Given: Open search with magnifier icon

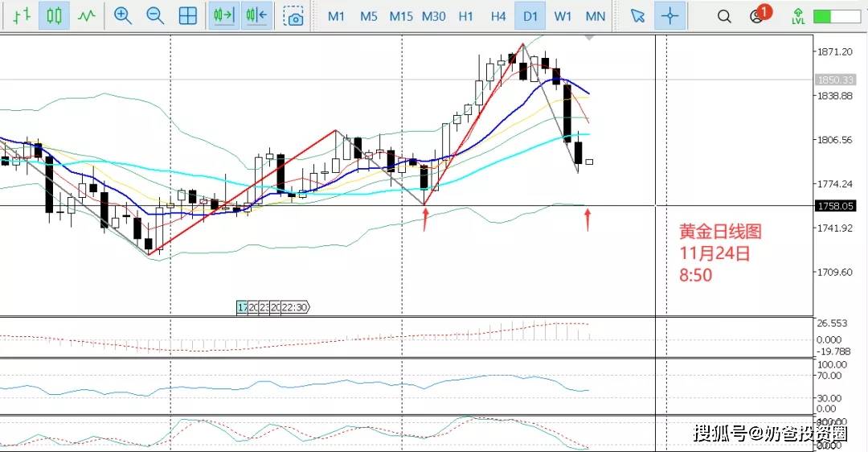Looking at the screenshot, I should pyautogui.click(x=724, y=17).
